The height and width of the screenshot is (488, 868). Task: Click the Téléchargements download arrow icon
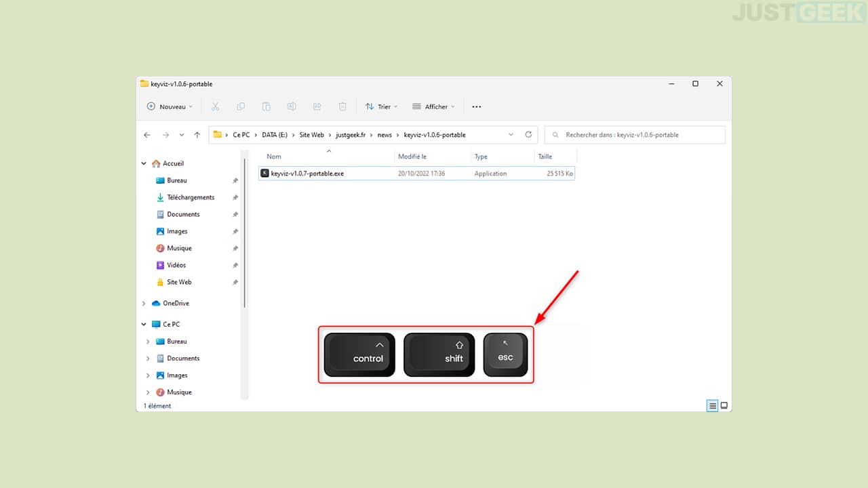pyautogui.click(x=161, y=197)
